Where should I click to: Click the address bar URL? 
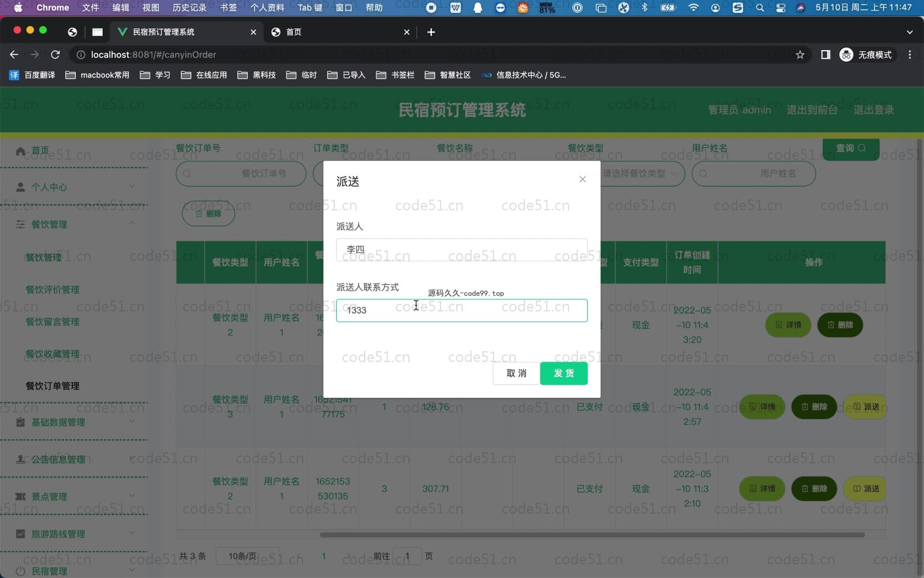pos(154,55)
